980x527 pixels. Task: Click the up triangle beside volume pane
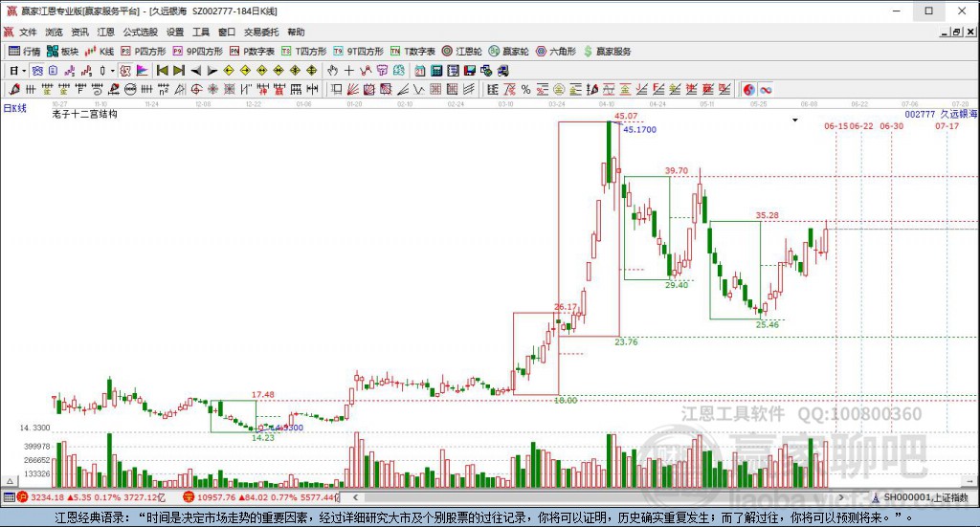pyautogui.click(x=10, y=481)
